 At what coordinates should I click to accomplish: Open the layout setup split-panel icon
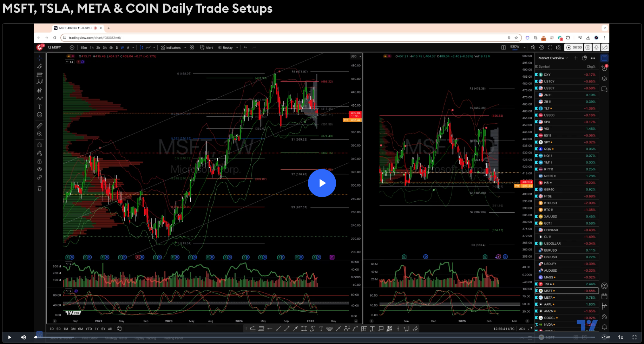504,47
